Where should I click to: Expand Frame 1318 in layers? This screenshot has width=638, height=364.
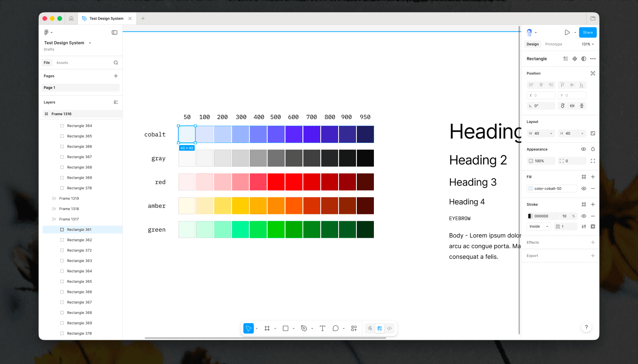click(54, 209)
